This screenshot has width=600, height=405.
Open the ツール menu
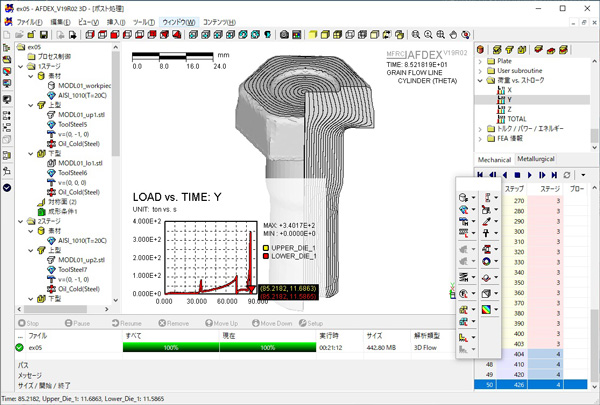143,22
